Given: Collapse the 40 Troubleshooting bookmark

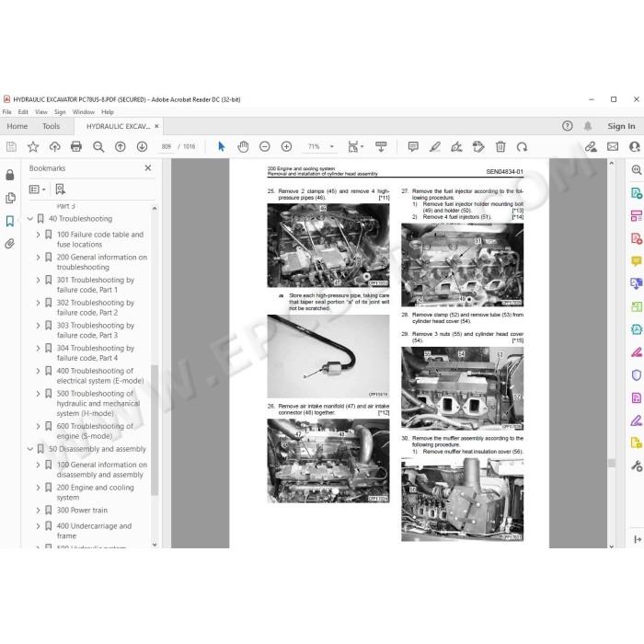Looking at the screenshot, I should click(30, 219).
